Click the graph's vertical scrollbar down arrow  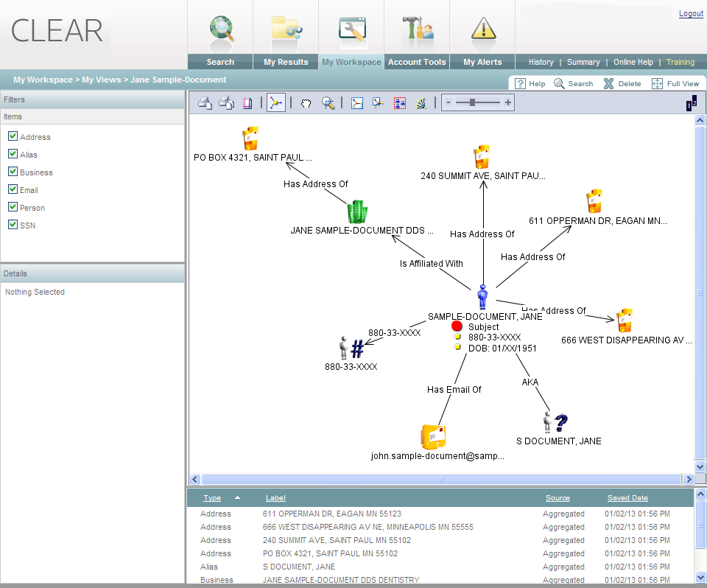tap(700, 466)
